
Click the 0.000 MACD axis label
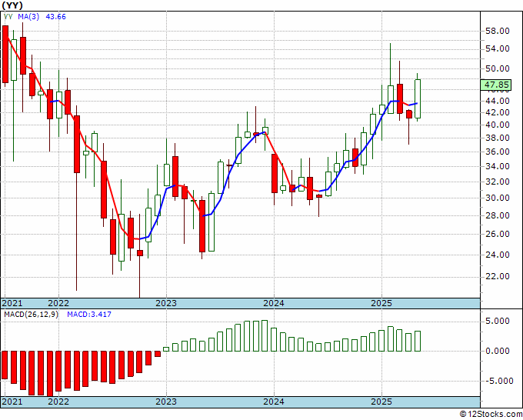498,351
